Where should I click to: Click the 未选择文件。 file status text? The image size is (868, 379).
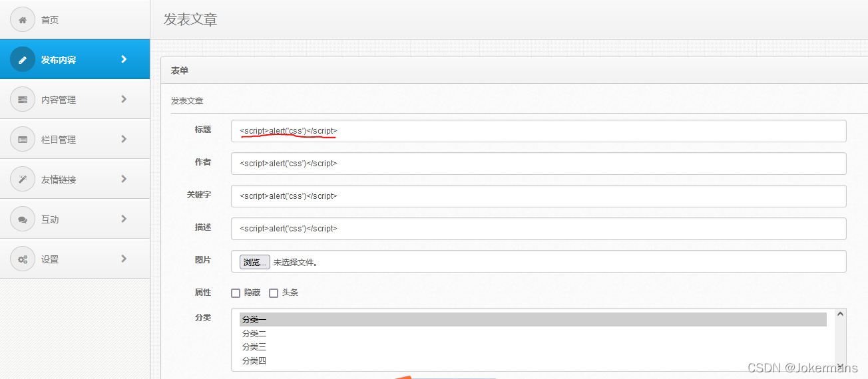pyautogui.click(x=296, y=263)
